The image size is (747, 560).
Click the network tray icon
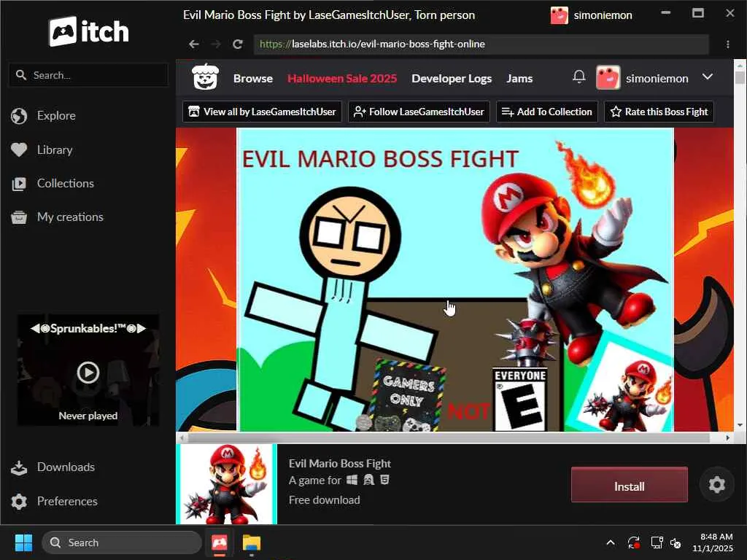(657, 542)
